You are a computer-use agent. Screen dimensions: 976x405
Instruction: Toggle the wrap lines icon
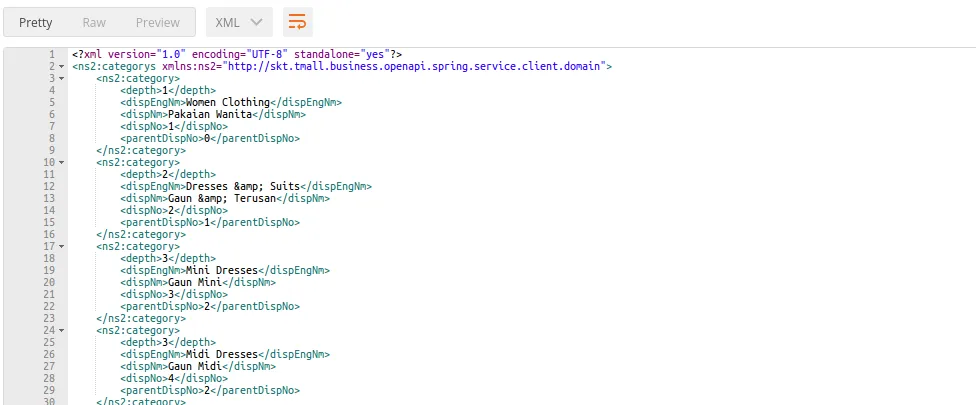point(298,22)
